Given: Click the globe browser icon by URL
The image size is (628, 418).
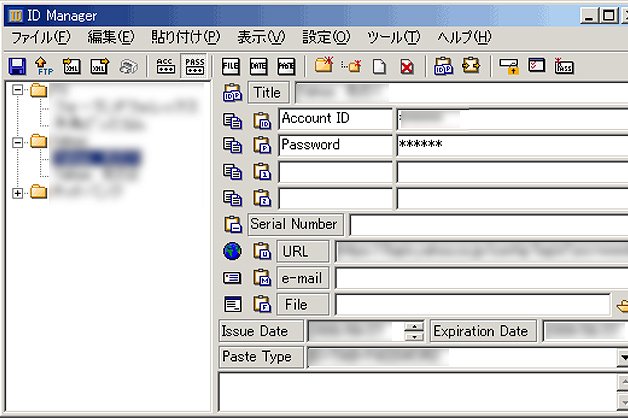Looking at the screenshot, I should tap(232, 251).
